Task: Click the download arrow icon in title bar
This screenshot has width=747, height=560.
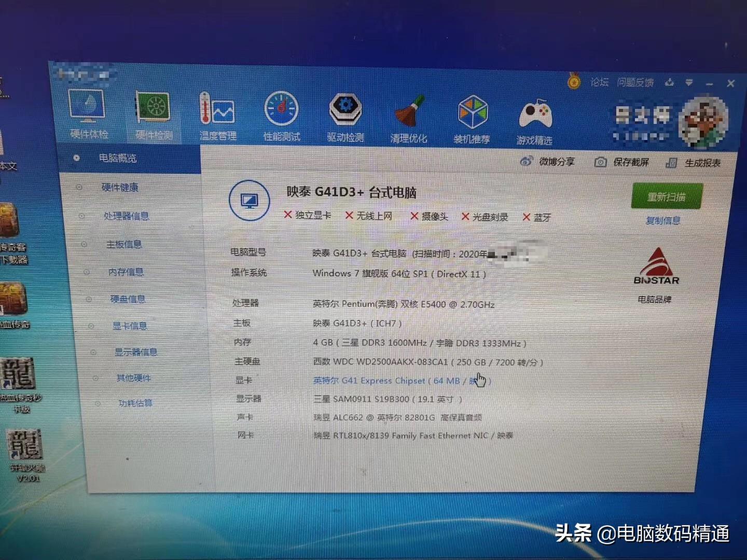Action: [x=669, y=82]
